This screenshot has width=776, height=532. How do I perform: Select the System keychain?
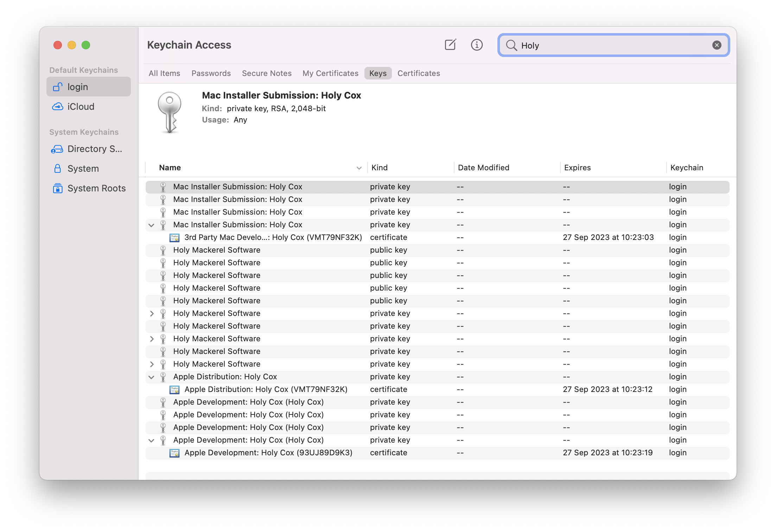[x=89, y=168]
